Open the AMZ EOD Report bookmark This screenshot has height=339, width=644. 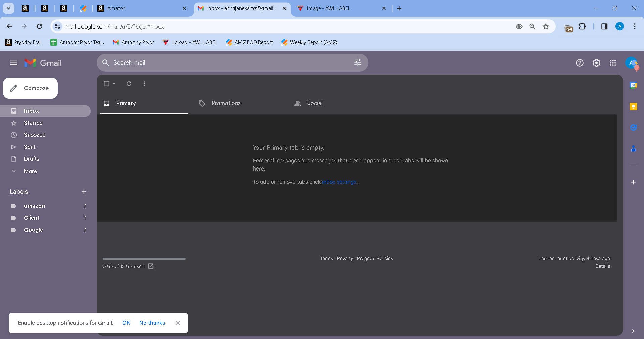[x=250, y=42]
